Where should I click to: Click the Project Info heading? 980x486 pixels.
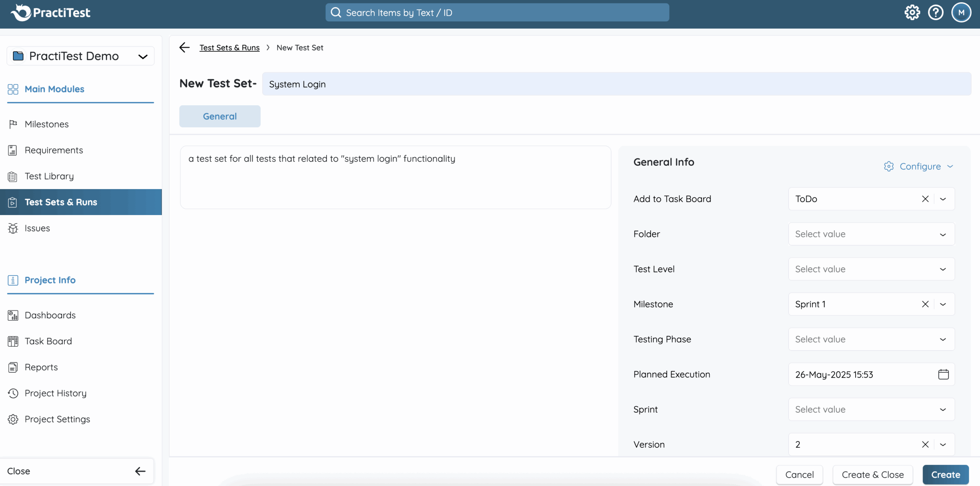point(50,280)
